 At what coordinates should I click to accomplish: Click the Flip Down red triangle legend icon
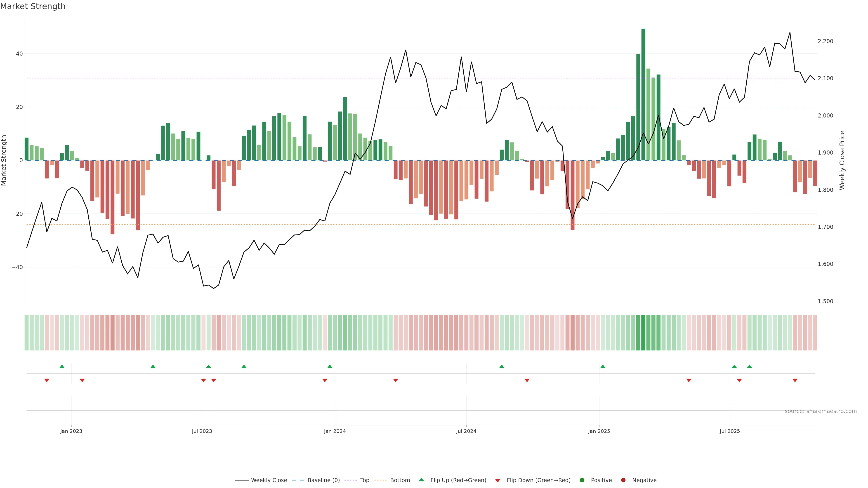coord(498,481)
